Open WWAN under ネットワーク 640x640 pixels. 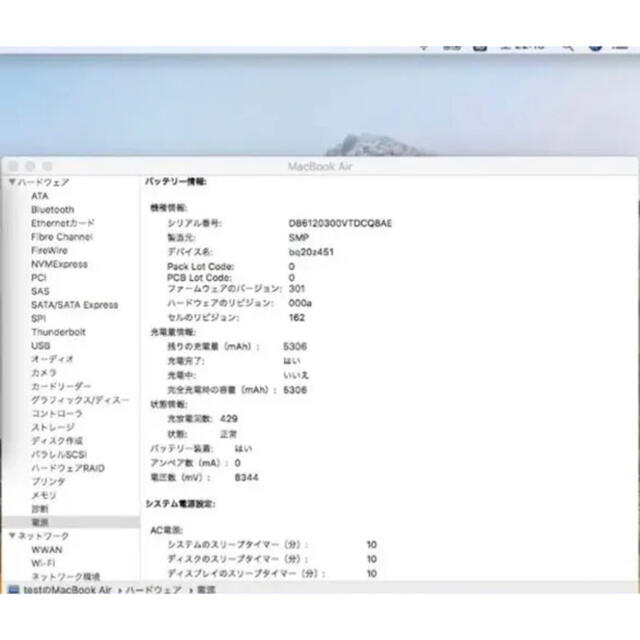point(47,549)
